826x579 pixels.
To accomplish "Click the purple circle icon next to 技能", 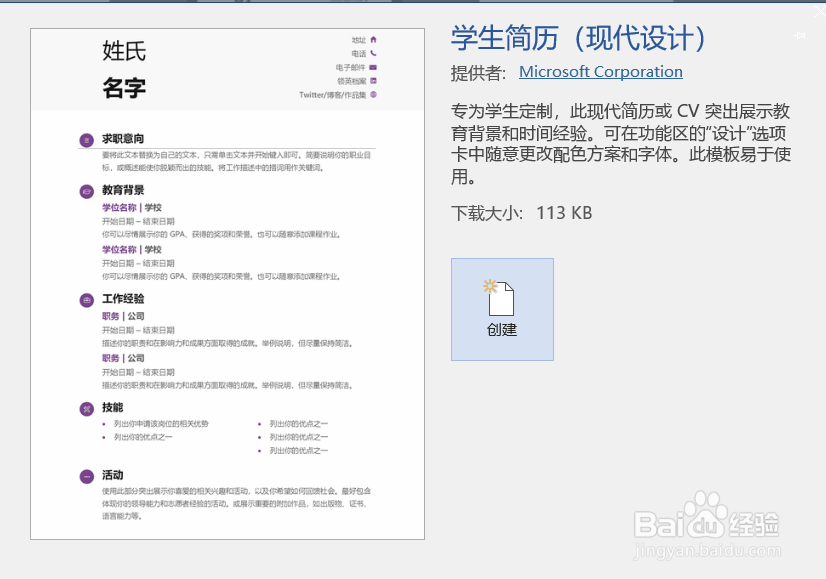I will 86,409.
